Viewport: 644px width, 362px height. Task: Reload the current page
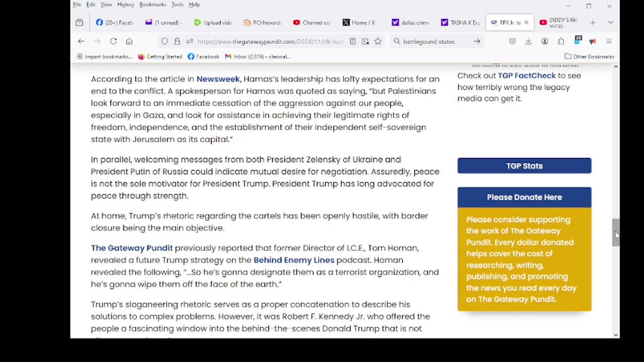(113, 41)
